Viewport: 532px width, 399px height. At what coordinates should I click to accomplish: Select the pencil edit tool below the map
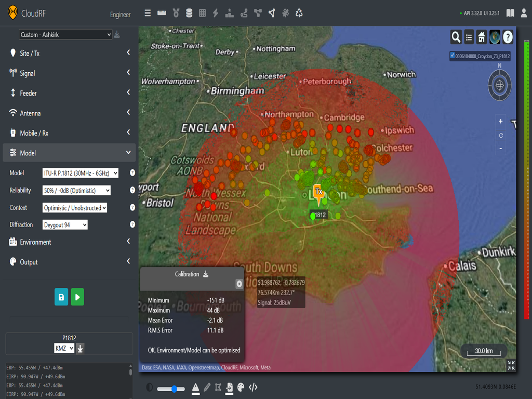[207, 388]
